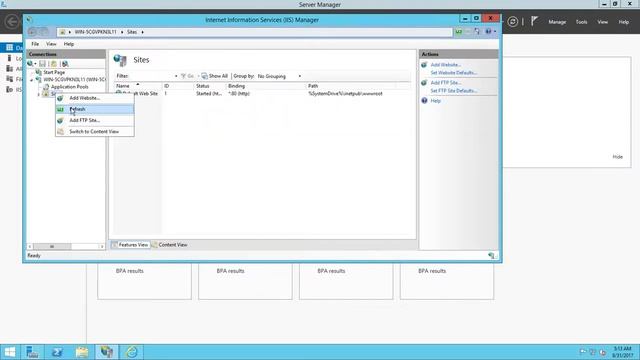Screen dimensions: 640x360
Task: Click the blue help icon in Actions pane
Action: coord(424,100)
